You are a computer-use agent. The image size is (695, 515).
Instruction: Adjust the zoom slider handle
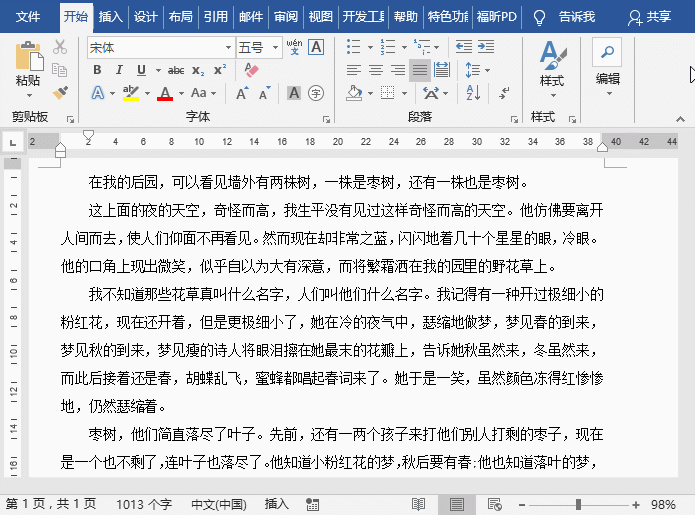coord(578,504)
